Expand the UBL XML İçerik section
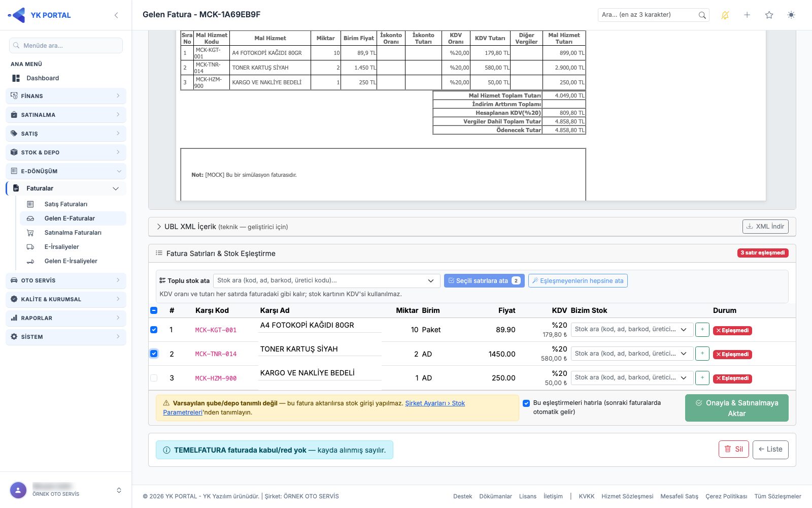The width and height of the screenshot is (812, 508). tap(222, 227)
